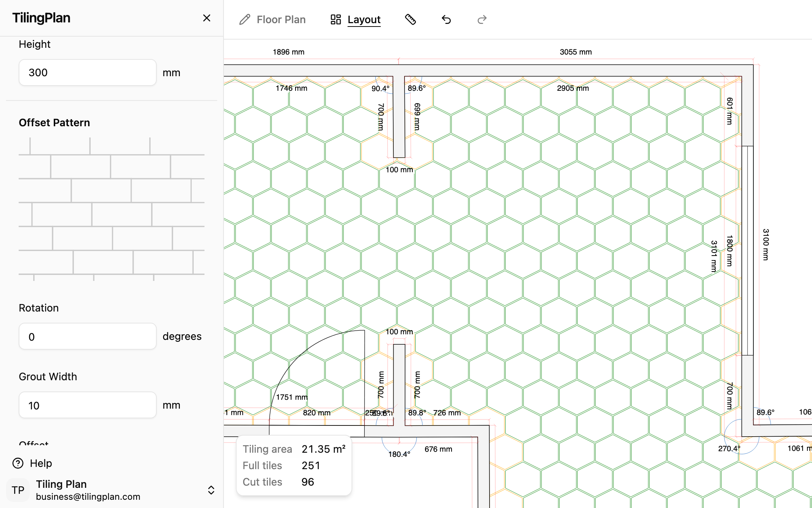Screen dimensions: 812x508
Task: Click the Cut tiles count 96
Action: tap(308, 482)
